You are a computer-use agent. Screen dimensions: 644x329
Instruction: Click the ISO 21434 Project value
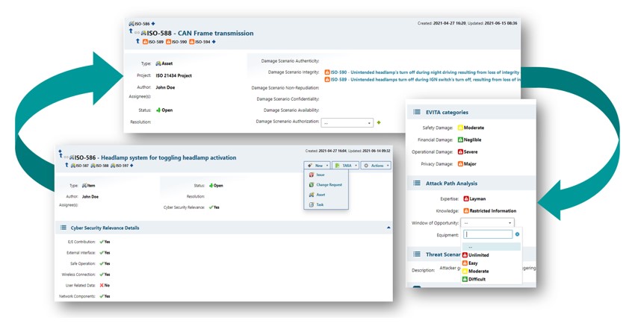tap(174, 75)
